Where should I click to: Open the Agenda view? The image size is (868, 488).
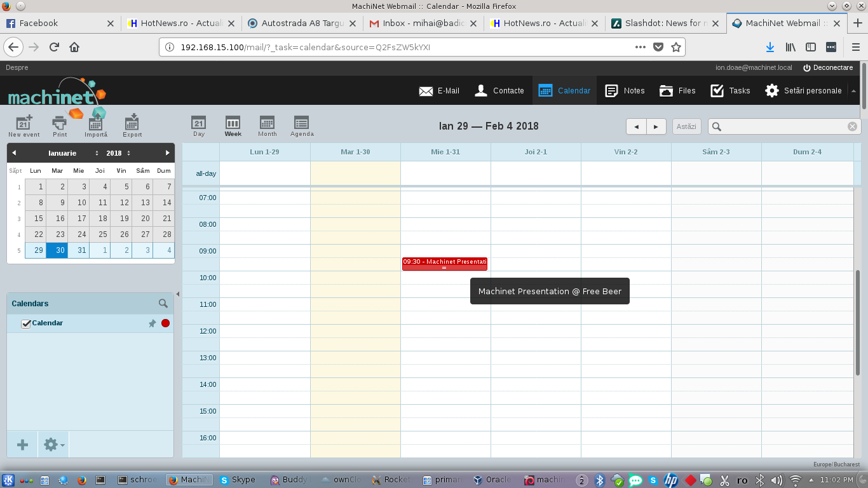[302, 125]
